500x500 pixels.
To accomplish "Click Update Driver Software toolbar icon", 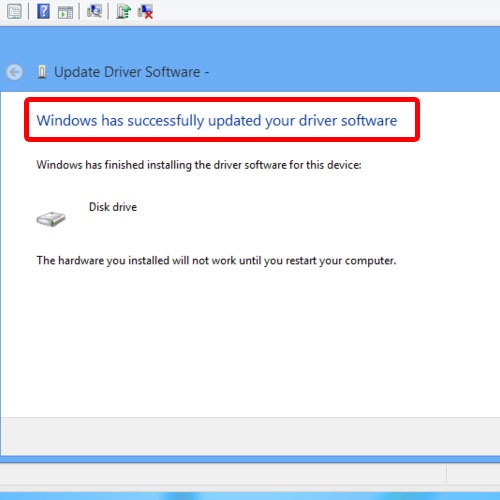I will (123, 11).
